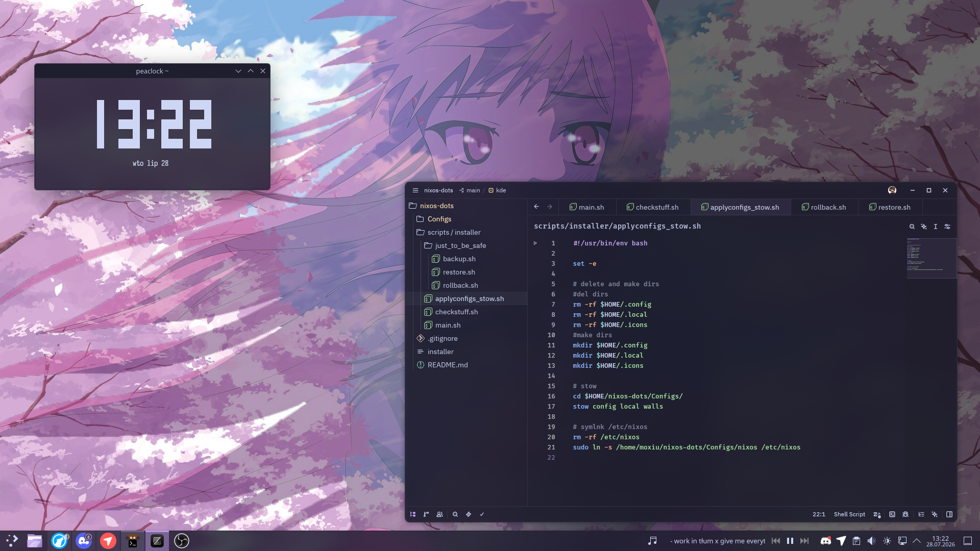
Task: Skip to next track in taskbar
Action: point(804,541)
